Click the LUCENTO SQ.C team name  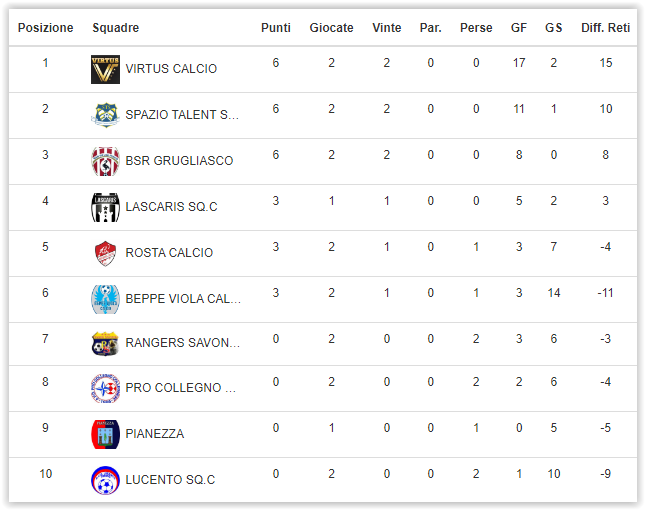170,480
